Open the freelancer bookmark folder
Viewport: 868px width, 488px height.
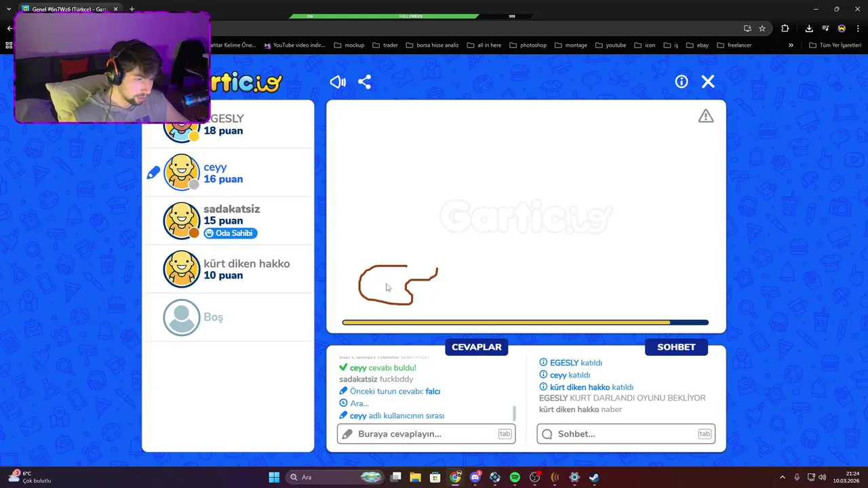(734, 45)
